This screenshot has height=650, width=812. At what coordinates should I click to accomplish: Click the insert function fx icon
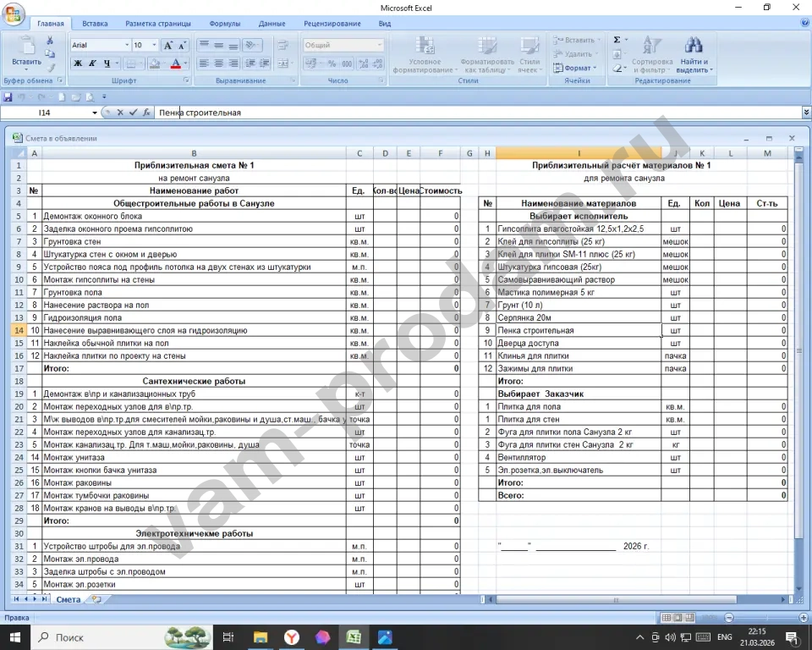(146, 113)
